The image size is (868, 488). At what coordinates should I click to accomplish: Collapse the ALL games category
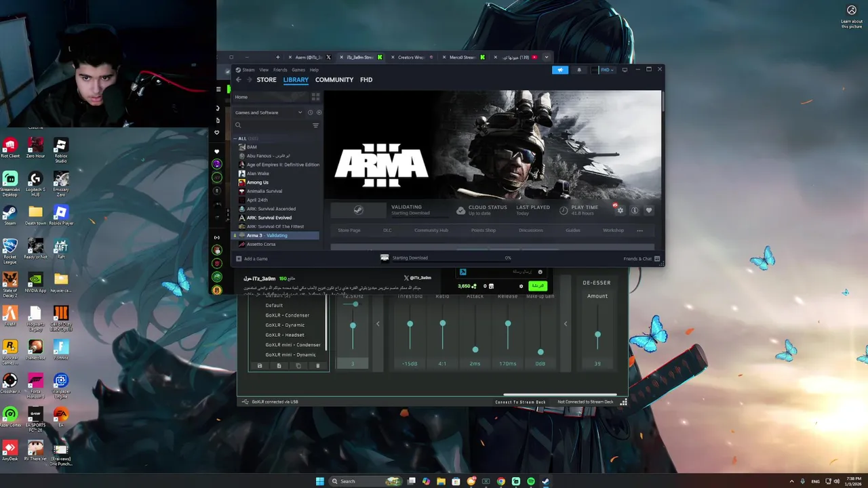tap(236, 138)
